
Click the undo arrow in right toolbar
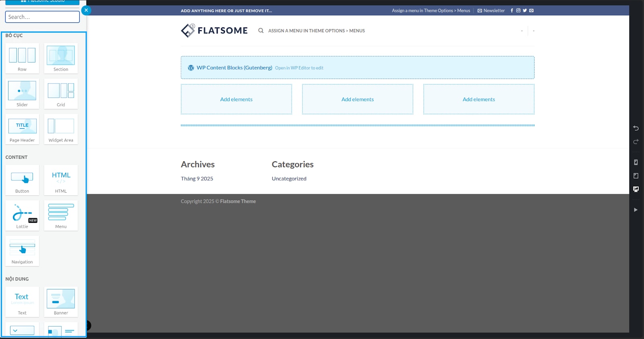click(x=636, y=128)
